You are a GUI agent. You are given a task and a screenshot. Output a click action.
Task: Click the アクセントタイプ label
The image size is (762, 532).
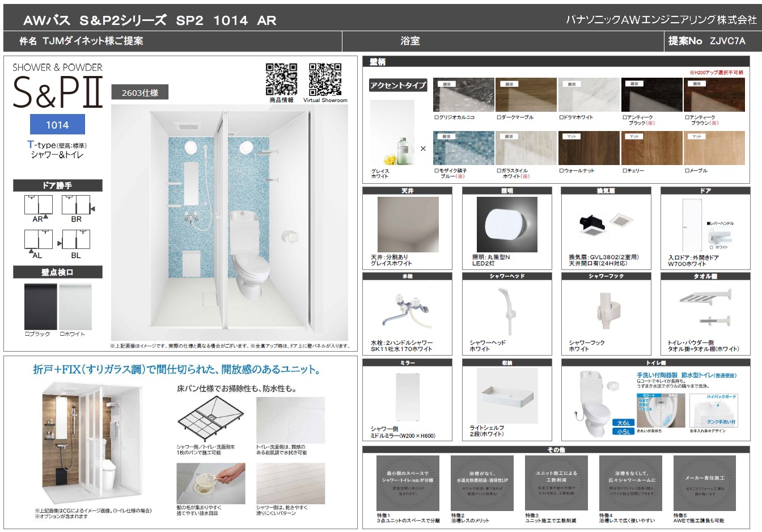pos(398,85)
